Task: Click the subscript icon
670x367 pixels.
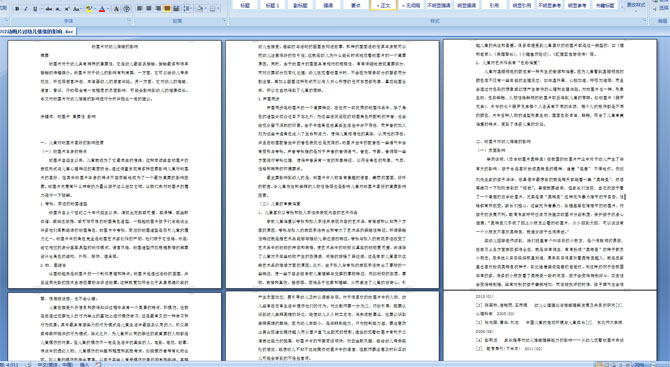Action: [58, 9]
